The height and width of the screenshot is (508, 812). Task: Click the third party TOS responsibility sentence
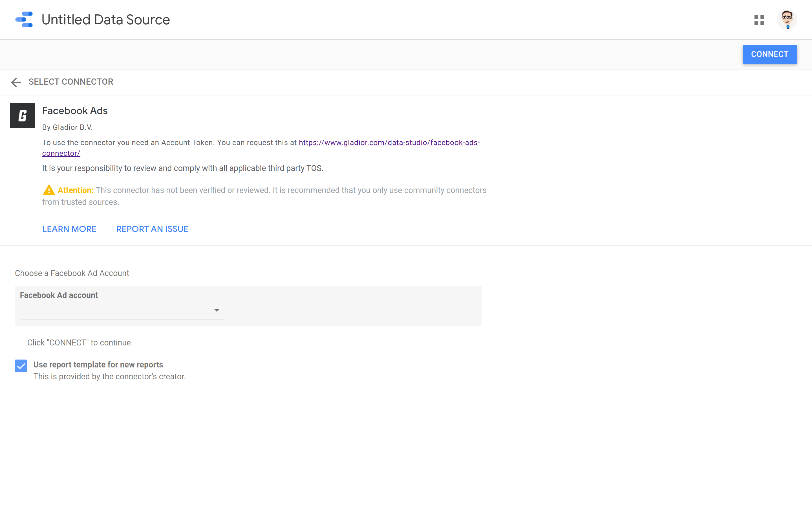point(183,168)
